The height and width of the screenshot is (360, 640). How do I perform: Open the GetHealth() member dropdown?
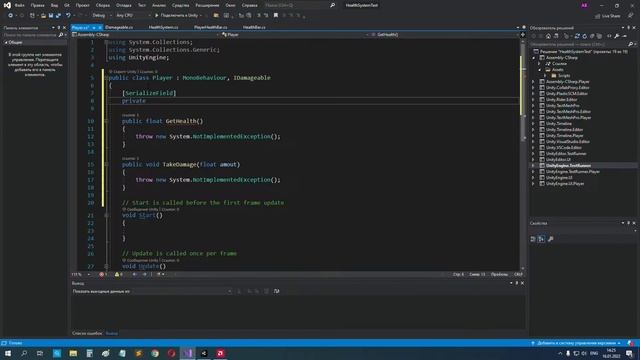444,35
